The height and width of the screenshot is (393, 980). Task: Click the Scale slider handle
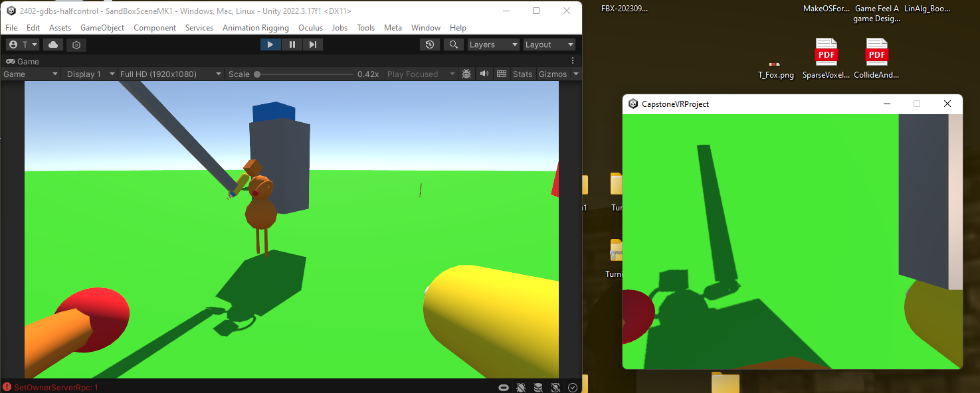pyautogui.click(x=257, y=74)
